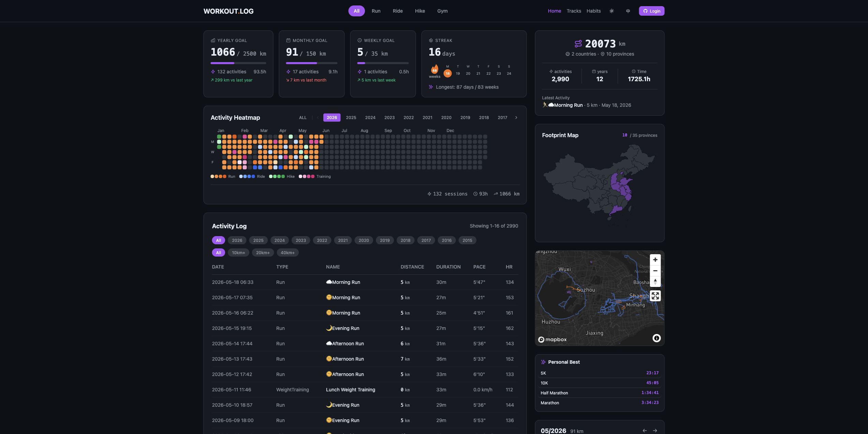868x434 pixels.
Task: Click the DISTANCE column header
Action: point(412,267)
